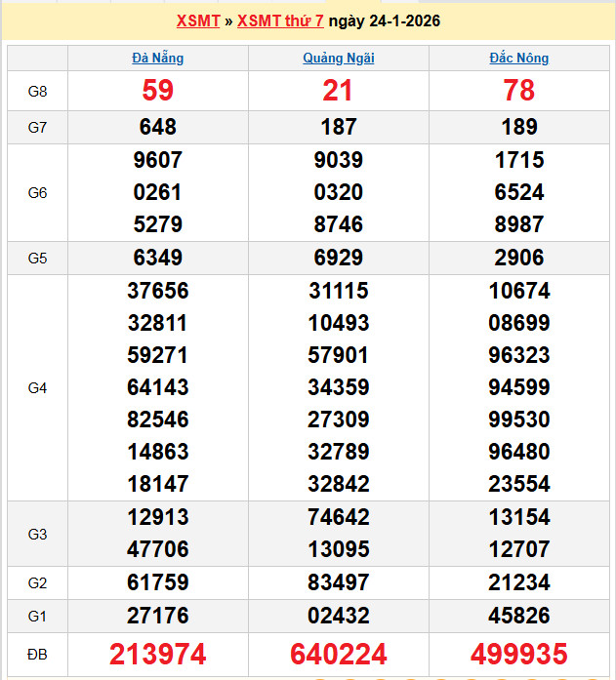The height and width of the screenshot is (680, 616).
Task: Click the G8 row label
Action: click(37, 92)
